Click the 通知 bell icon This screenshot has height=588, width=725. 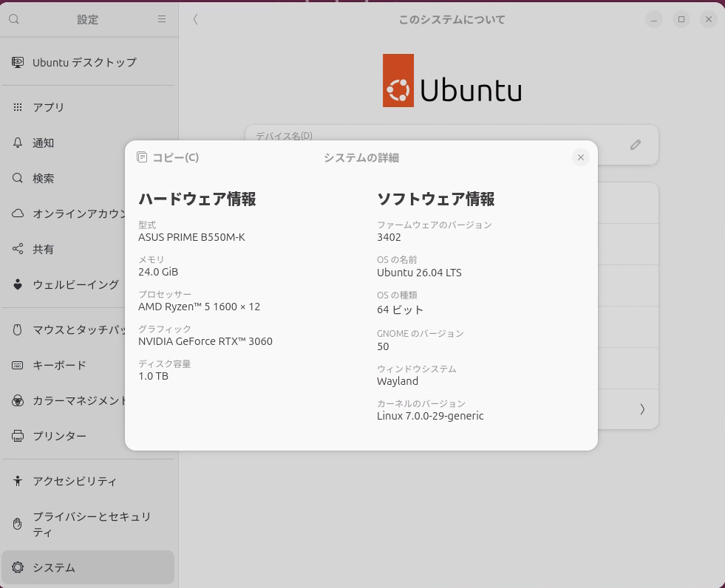(x=18, y=143)
